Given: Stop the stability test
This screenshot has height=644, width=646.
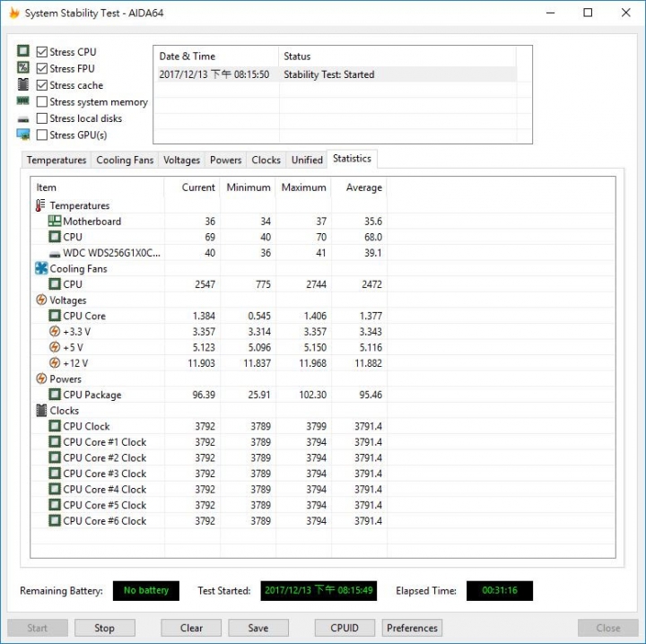Looking at the screenshot, I should 105,628.
